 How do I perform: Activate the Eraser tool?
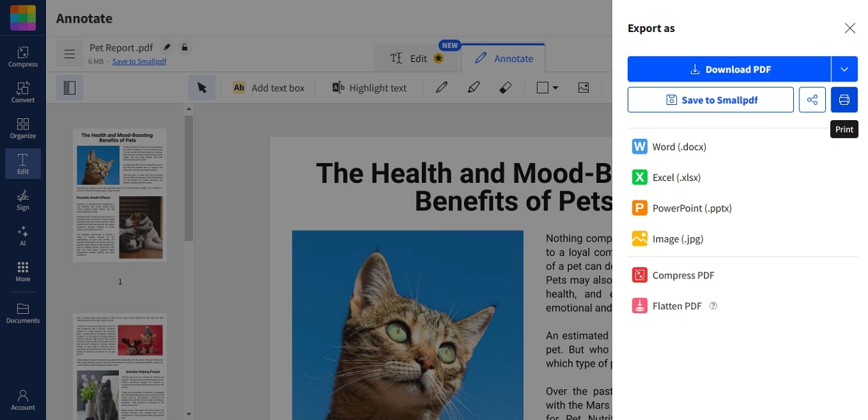(x=505, y=87)
